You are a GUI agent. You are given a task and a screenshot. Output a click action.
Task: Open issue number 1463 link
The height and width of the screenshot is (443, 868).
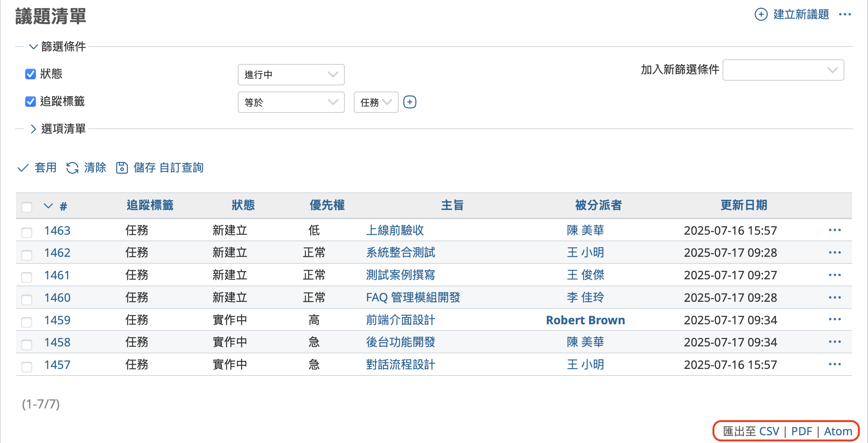[57, 230]
